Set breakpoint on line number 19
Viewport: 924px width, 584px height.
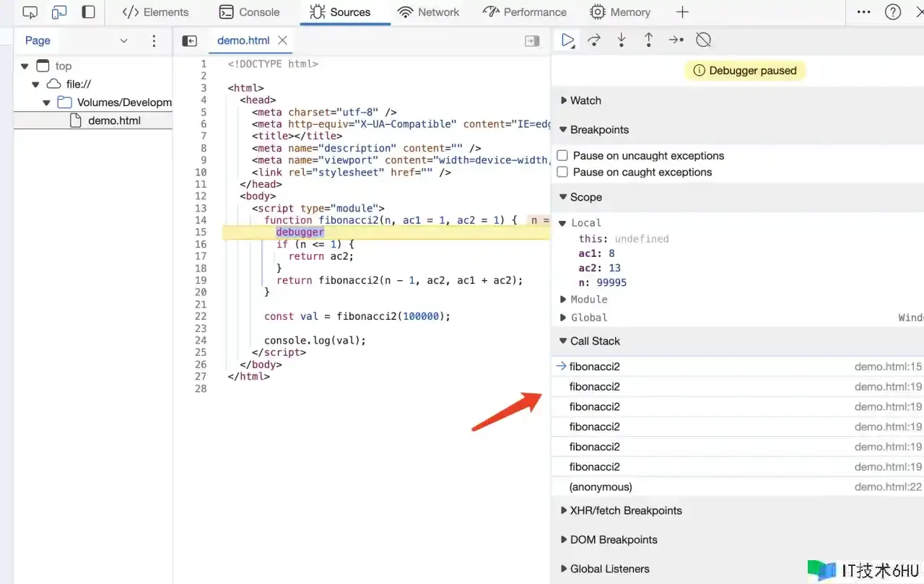[201, 280]
